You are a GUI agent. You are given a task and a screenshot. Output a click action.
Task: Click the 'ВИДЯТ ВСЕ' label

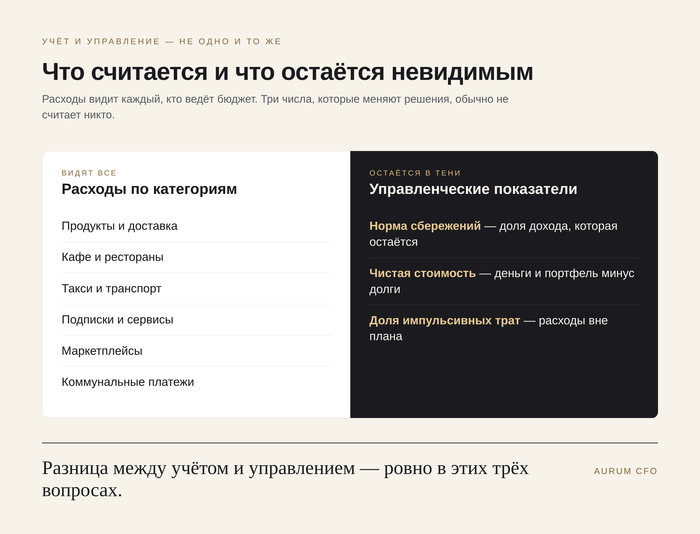pyautogui.click(x=89, y=173)
